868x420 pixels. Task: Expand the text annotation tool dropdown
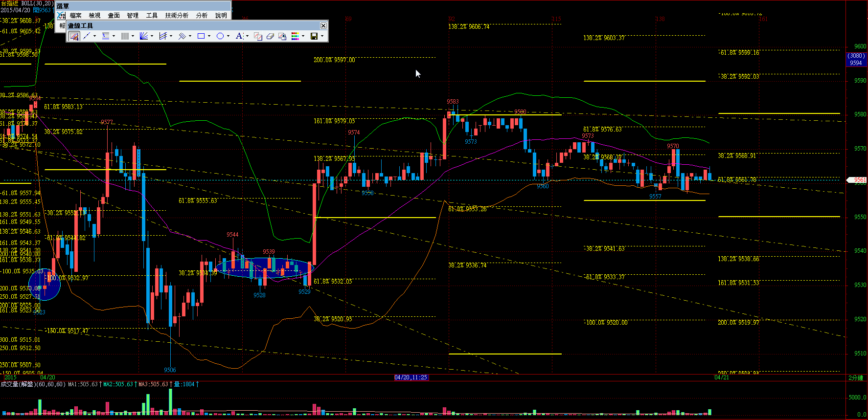coord(247,36)
